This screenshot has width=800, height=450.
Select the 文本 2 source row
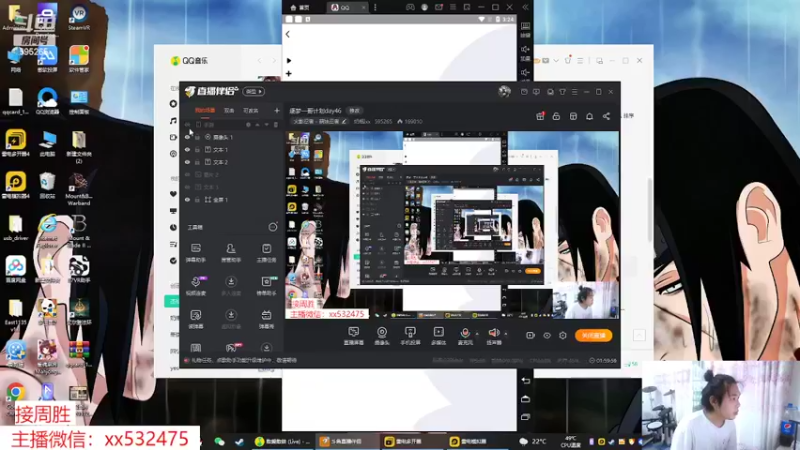click(x=231, y=162)
